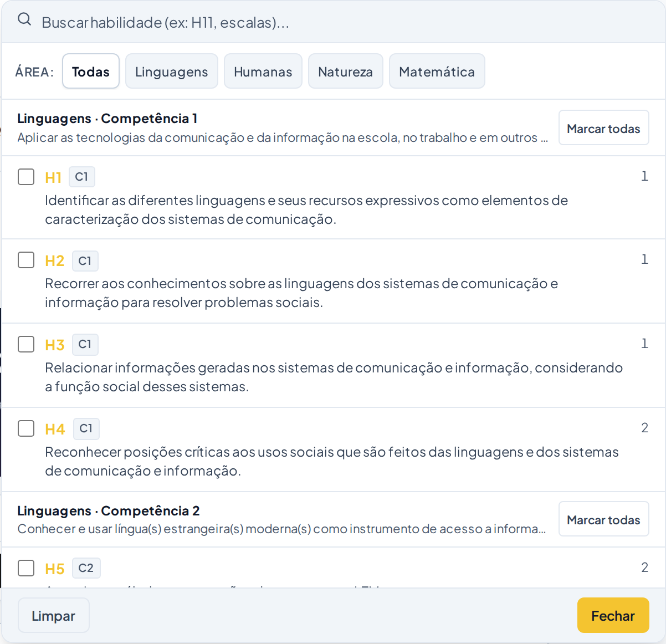The image size is (666, 644).
Task: Click the count 2 in H5 row
Action: (644, 568)
